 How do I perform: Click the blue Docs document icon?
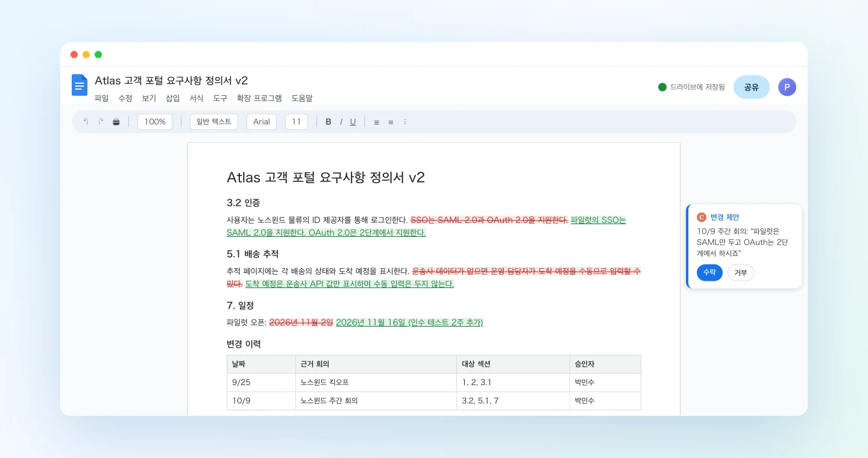point(80,85)
